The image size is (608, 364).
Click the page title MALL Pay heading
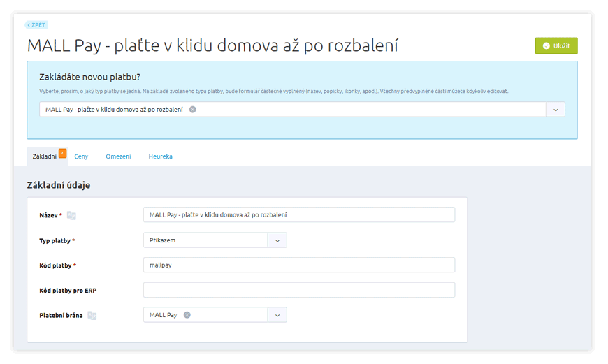(212, 45)
